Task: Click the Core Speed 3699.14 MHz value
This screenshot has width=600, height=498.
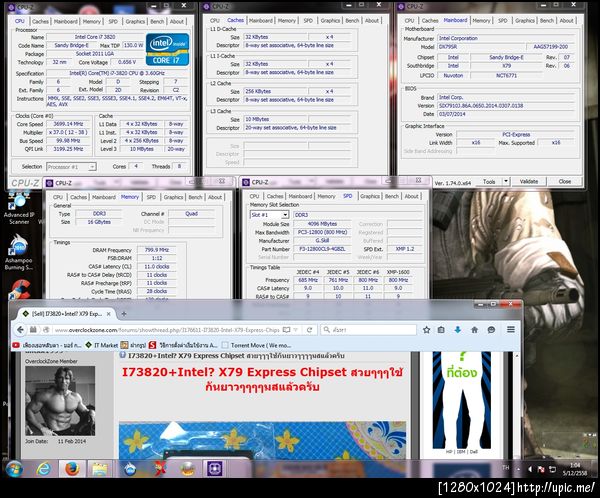Action: (68, 124)
